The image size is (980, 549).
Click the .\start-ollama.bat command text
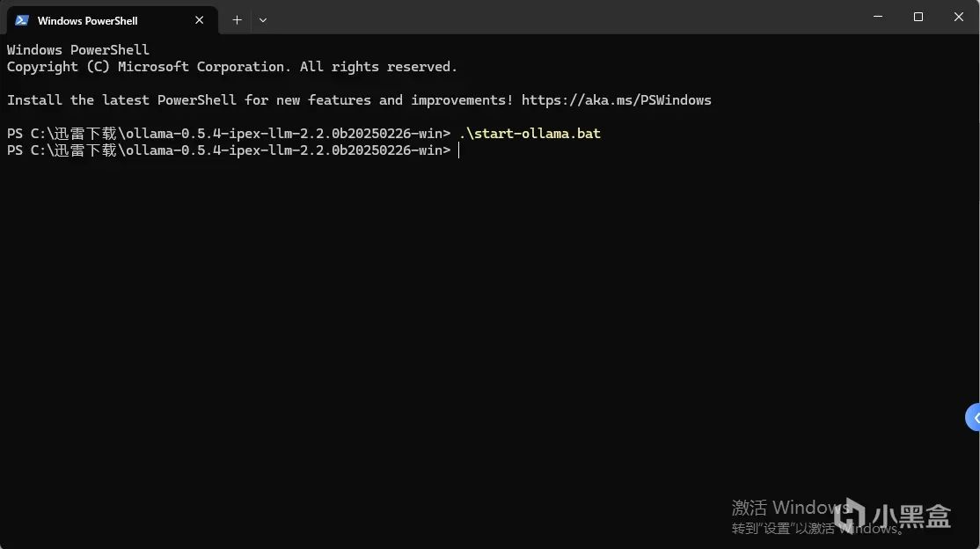[530, 134]
